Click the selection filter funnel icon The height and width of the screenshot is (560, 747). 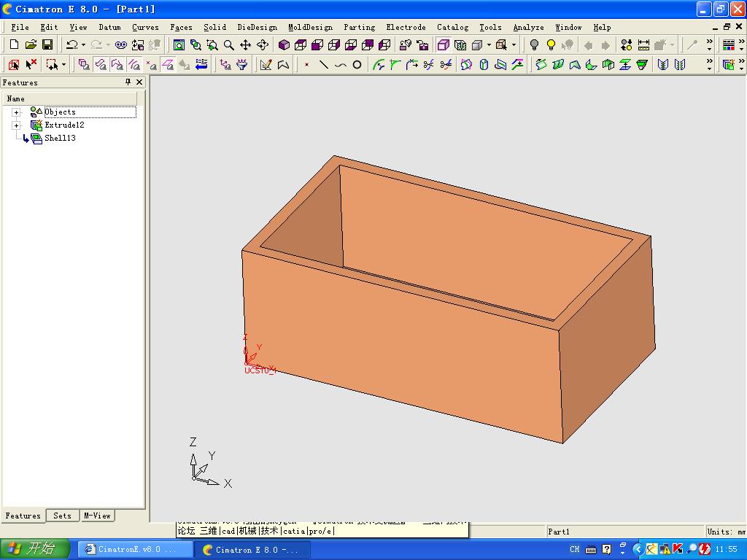(242, 64)
